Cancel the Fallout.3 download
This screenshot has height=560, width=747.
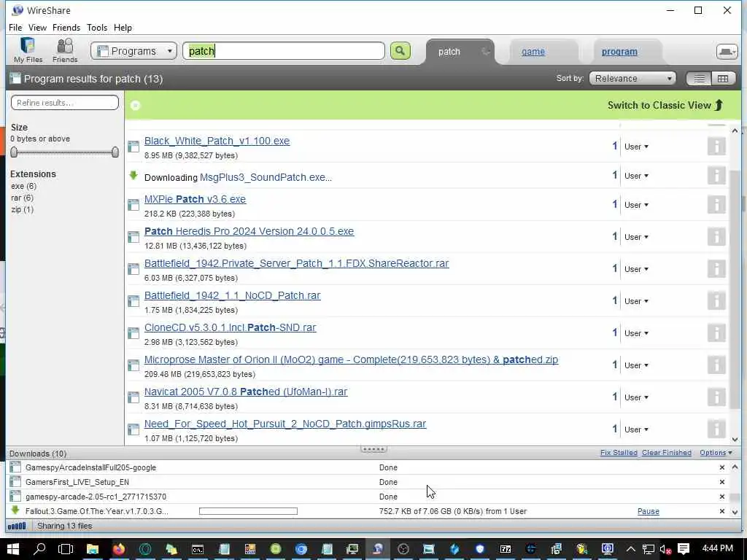coord(721,511)
